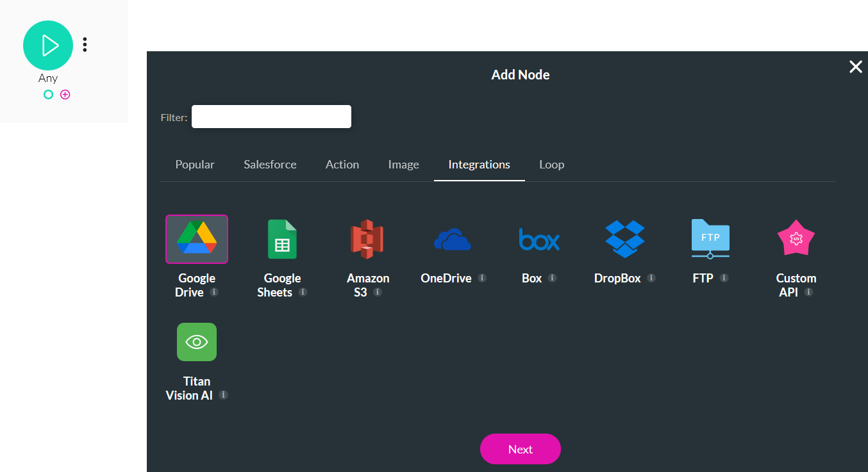This screenshot has height=472, width=868.
Task: Select the OneDrive cloud icon
Action: click(453, 240)
